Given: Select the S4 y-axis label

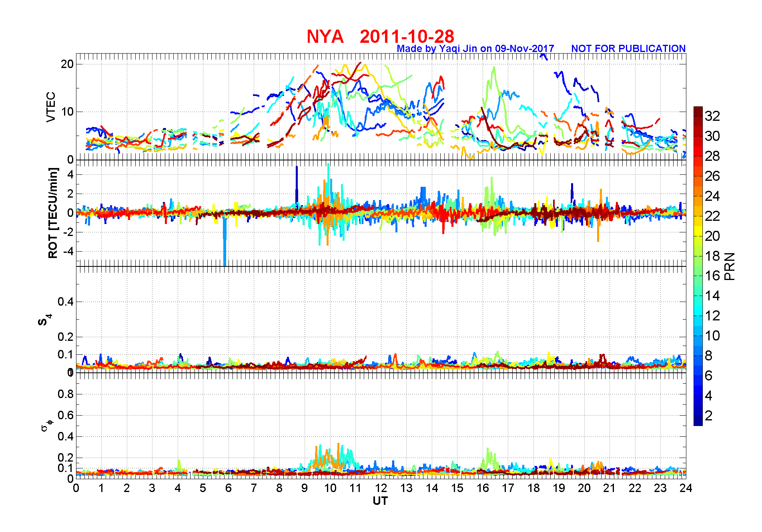Looking at the screenshot, I should pos(44,320).
